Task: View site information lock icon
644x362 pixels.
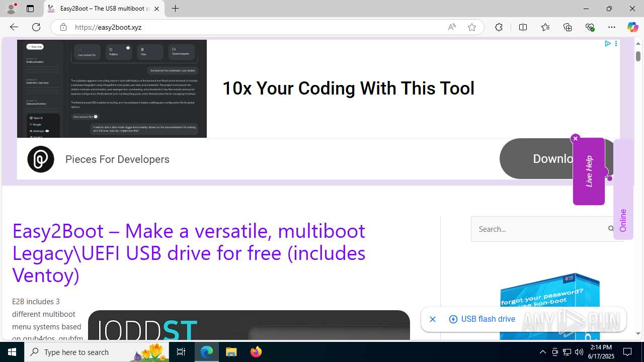Action: pos(63,27)
